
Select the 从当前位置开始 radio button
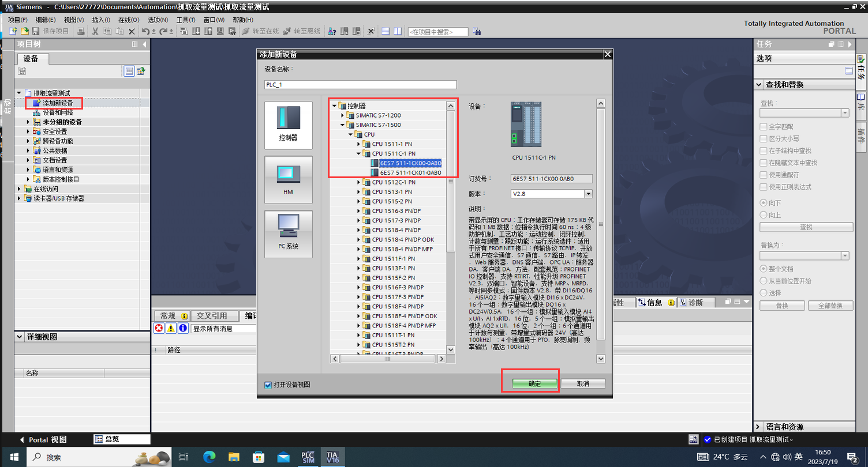pos(764,281)
